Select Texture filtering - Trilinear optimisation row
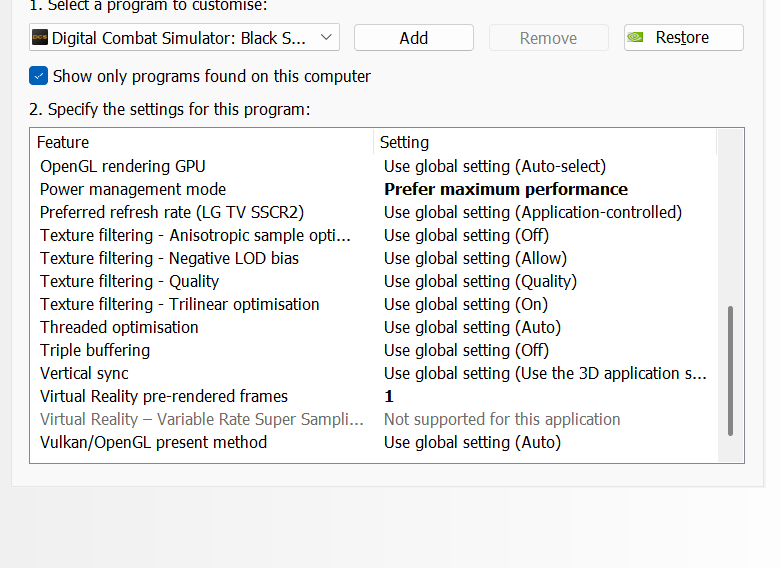 (x=180, y=304)
